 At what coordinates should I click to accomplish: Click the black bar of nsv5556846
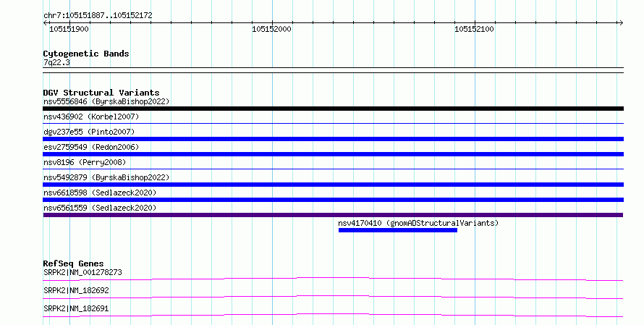333,109
